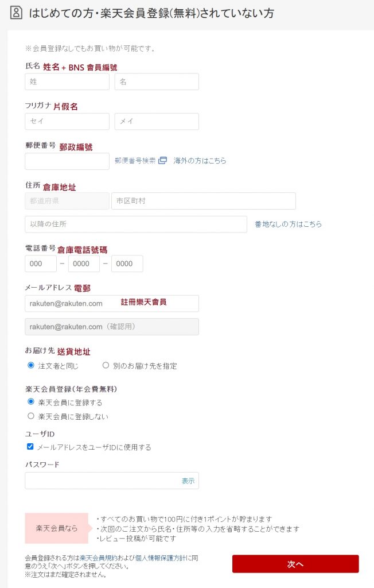Choose 楽天会員に登録する option
Viewport: 374px width, 588px height.
click(31, 402)
